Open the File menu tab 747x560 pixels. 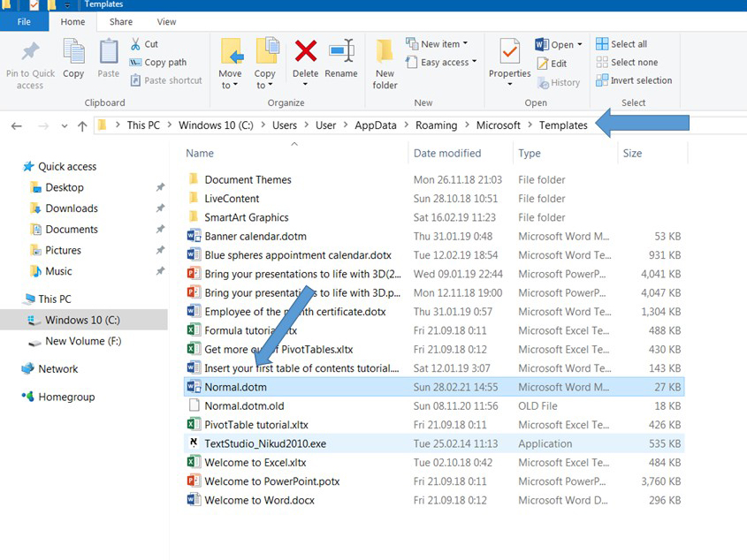24,21
